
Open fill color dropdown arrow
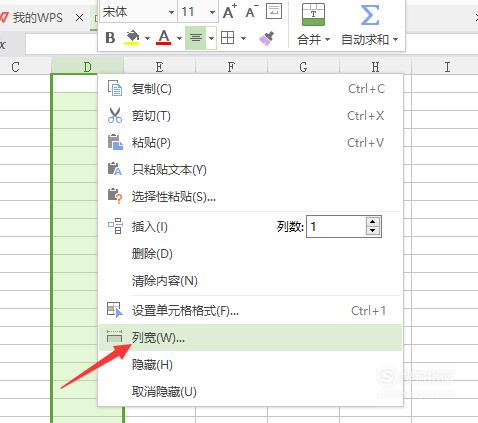coord(147,39)
